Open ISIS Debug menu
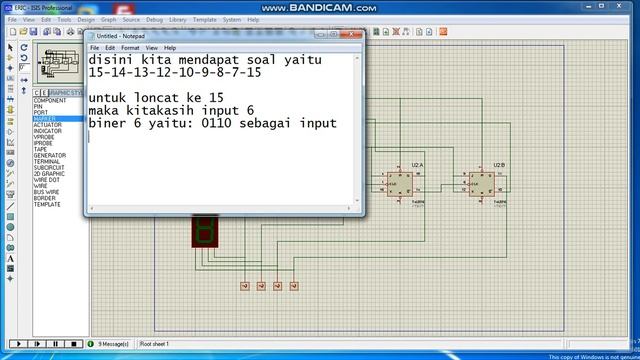Image resolution: width=640 pixels, height=360 pixels. 154,20
